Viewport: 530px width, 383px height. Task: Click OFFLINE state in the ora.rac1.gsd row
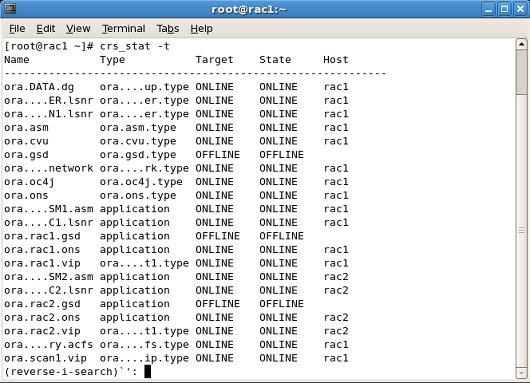(282, 236)
